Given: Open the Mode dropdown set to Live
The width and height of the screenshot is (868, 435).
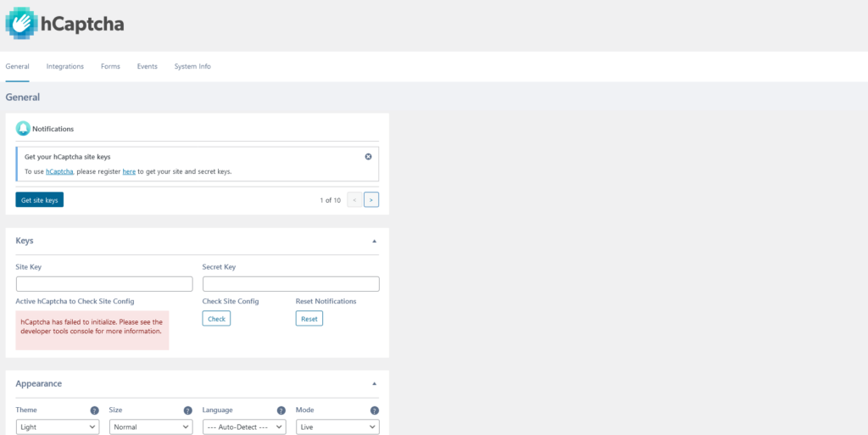Looking at the screenshot, I should point(337,427).
